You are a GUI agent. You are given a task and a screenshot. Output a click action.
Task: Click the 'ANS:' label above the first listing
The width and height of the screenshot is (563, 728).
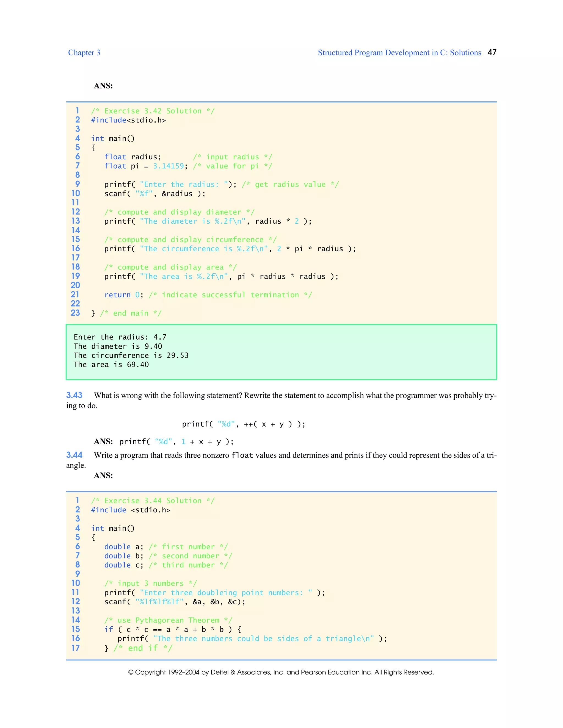[103, 86]
